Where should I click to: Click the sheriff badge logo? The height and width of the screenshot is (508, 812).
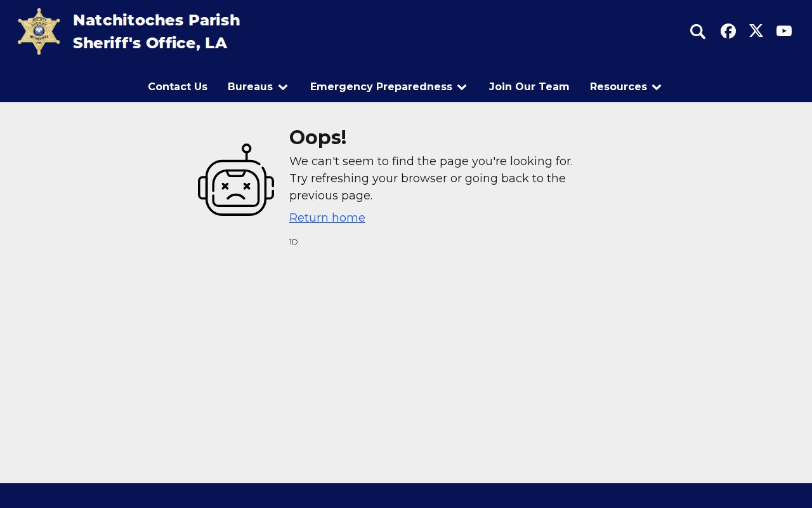pos(39,31)
